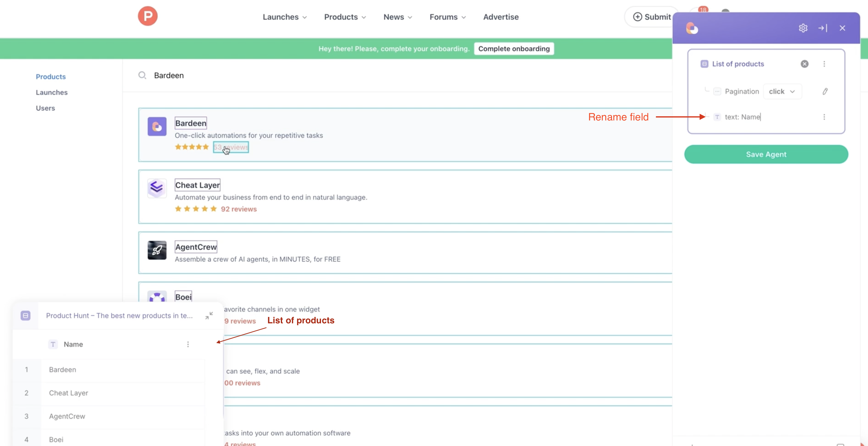Click Complete onboarding button
This screenshot has height=446, width=868.
[x=514, y=49]
